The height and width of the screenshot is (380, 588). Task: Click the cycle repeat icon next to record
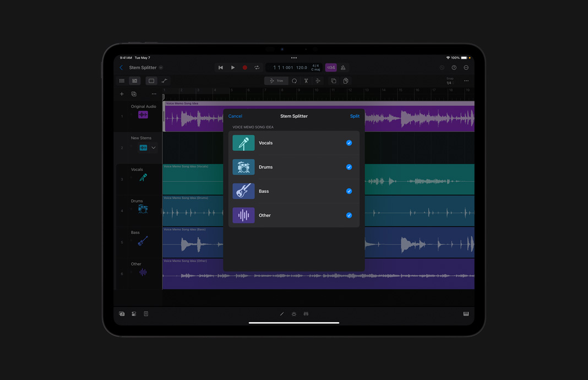257,67
